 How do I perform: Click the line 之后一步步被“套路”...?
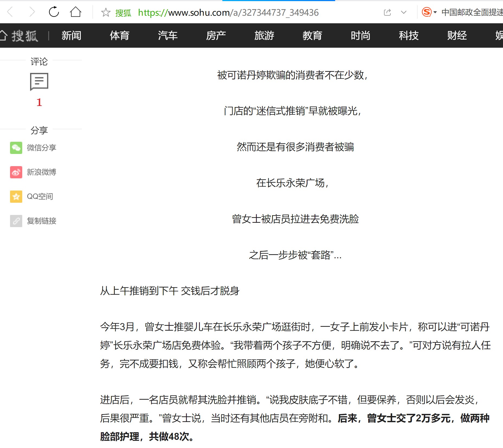coord(295,255)
